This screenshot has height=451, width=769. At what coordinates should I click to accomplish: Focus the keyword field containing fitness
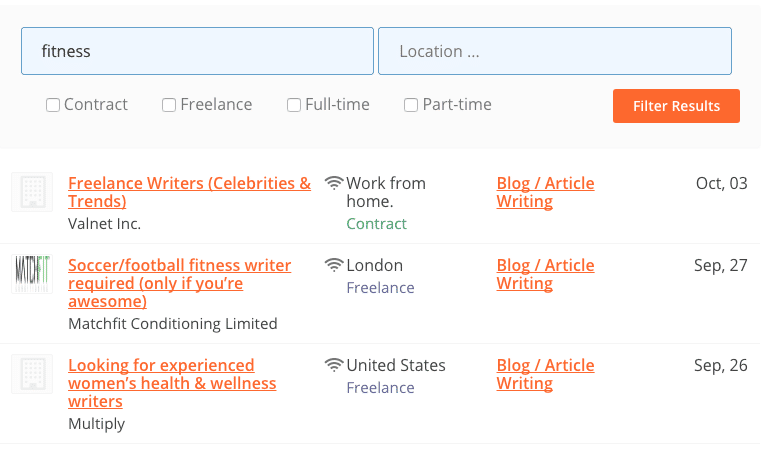pyautogui.click(x=197, y=51)
